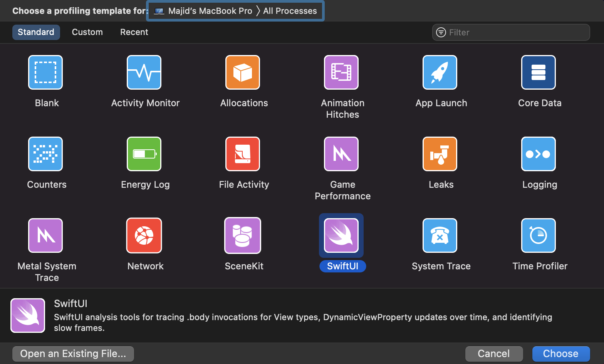Click the Allocations label

[x=244, y=103]
